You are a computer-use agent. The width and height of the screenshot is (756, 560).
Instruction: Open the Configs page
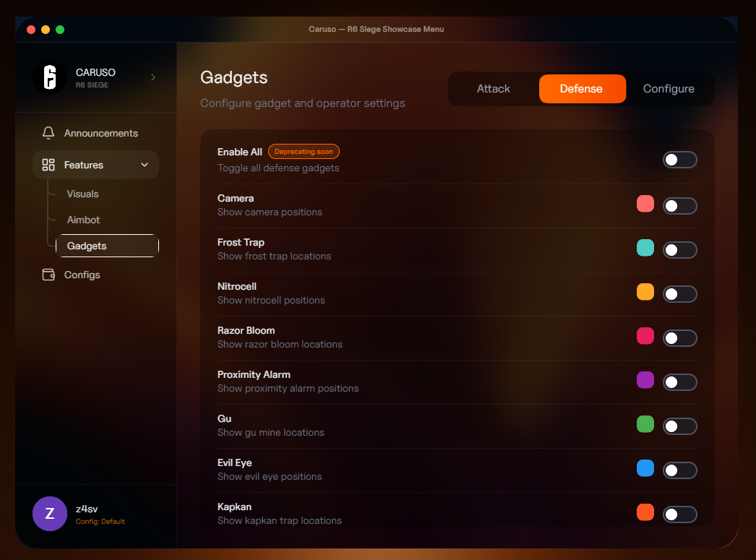coord(95,275)
